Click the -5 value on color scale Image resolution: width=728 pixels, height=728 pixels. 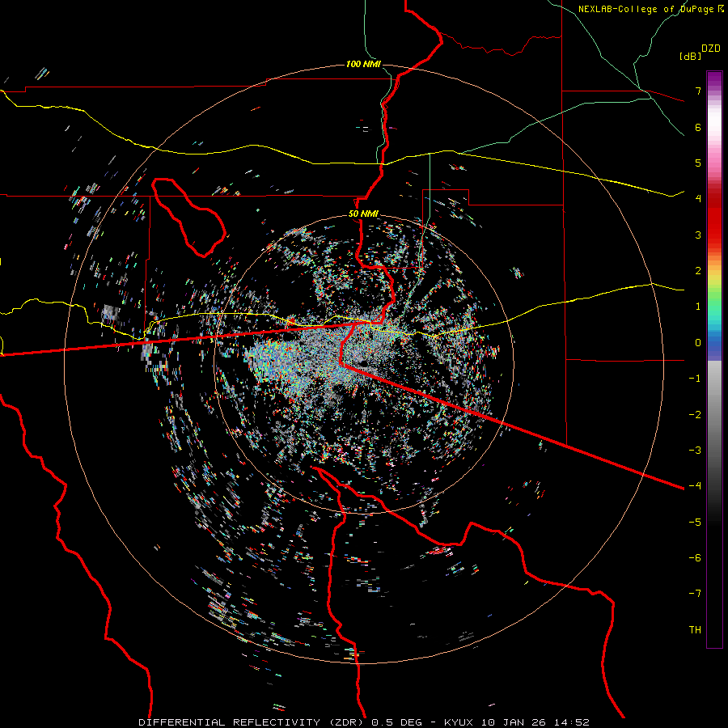695,523
